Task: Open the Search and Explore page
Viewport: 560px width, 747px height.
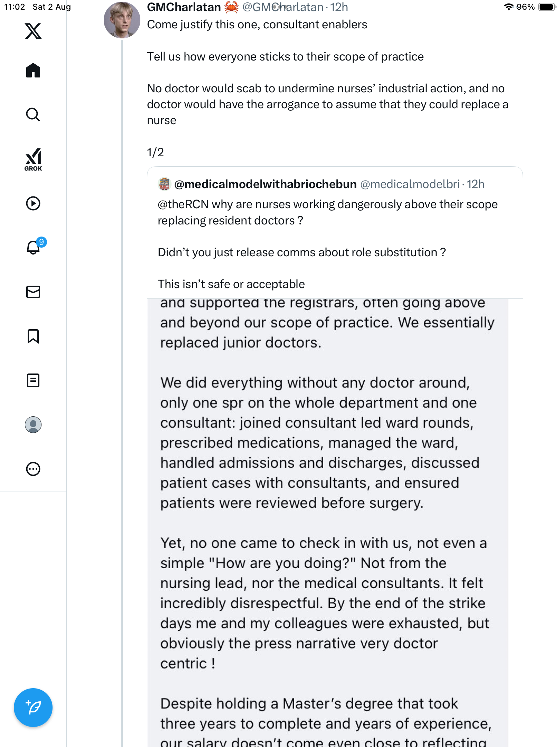Action: [33, 114]
